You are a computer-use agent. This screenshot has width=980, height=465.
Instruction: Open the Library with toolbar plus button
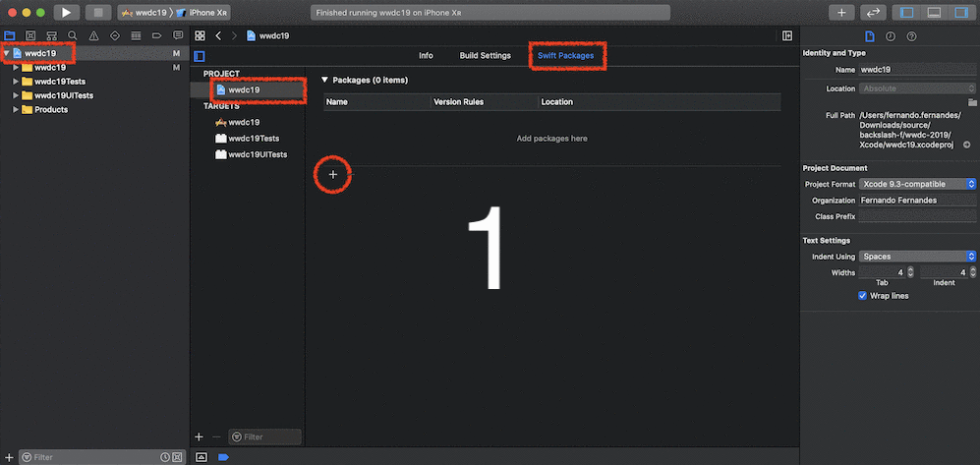pyautogui.click(x=841, y=13)
